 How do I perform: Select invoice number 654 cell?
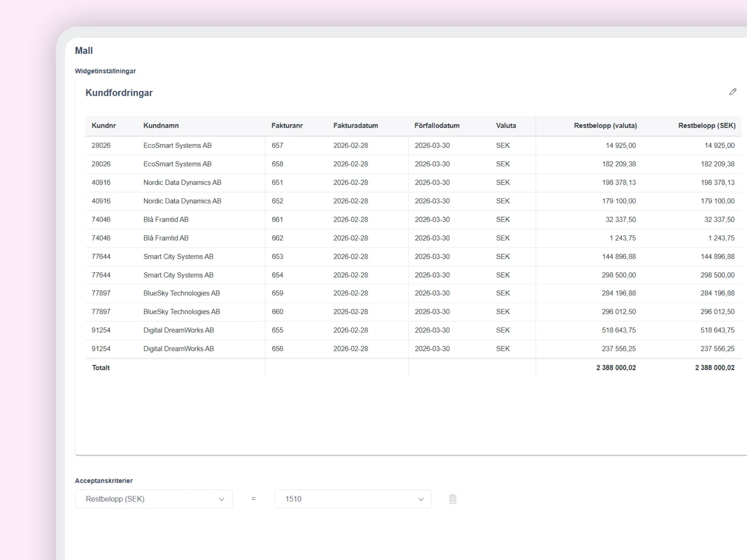point(278,275)
